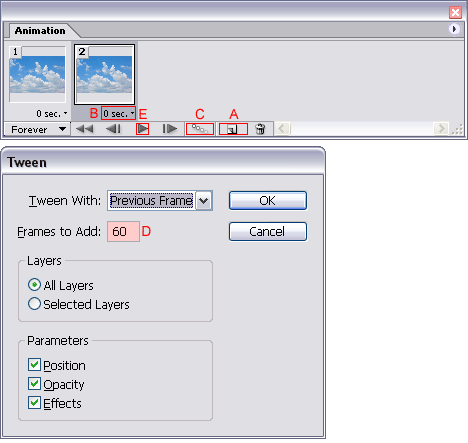
Task: Toggle the Opacity checkbox
Action: [x=34, y=384]
